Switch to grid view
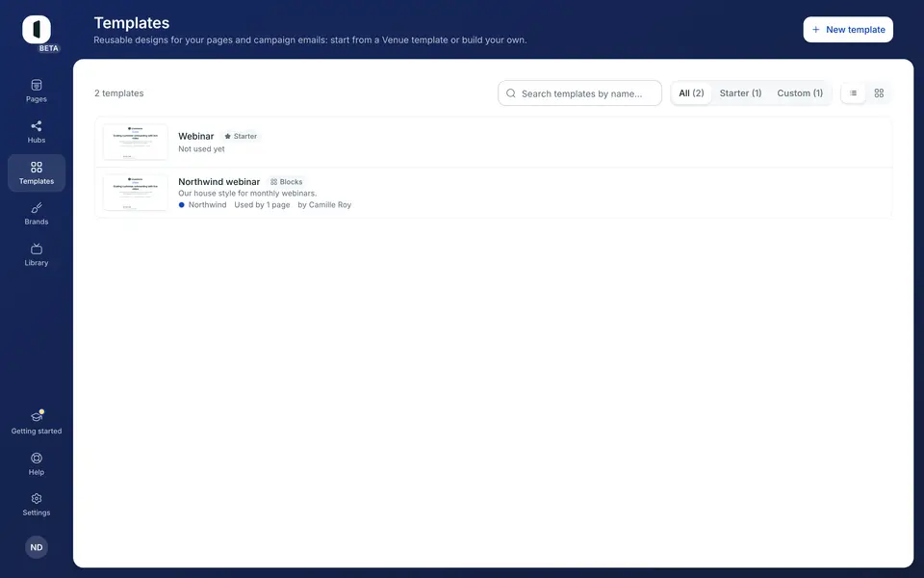Viewport: 924px width, 578px height. [x=879, y=93]
